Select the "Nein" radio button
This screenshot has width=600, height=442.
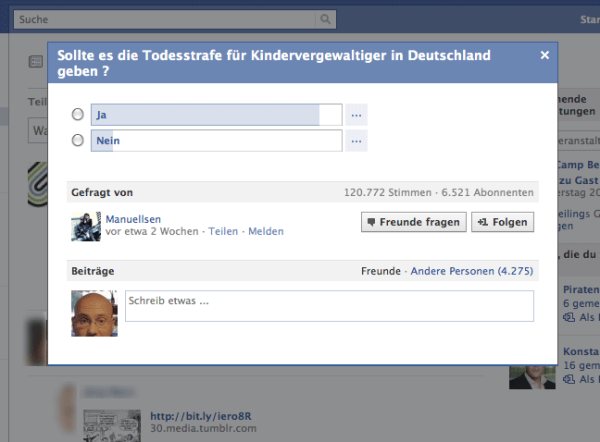(78, 140)
